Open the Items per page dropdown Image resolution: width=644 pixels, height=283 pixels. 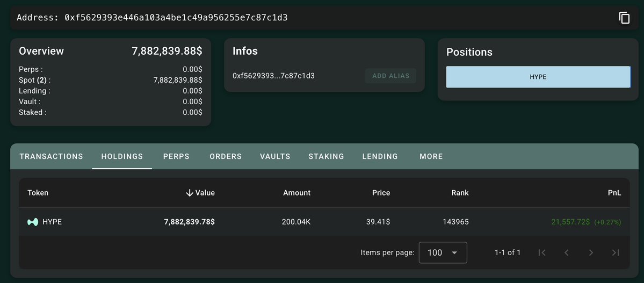pos(443,252)
